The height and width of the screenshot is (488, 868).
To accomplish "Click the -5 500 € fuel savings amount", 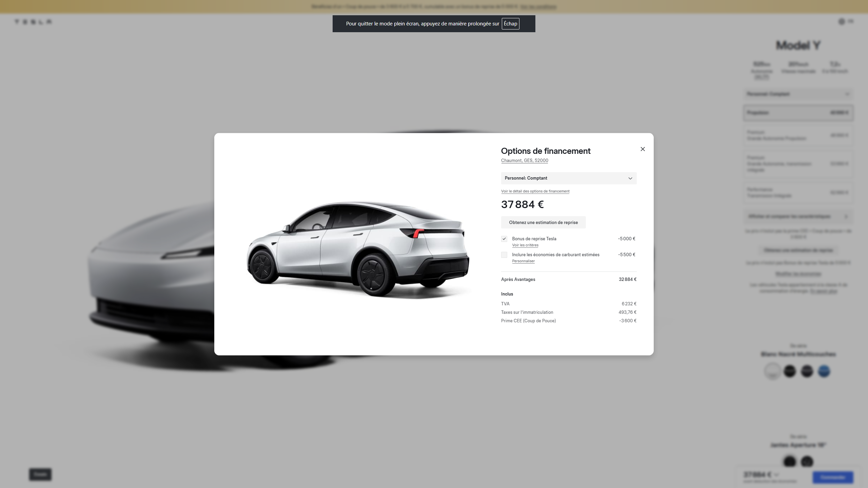I will click(627, 255).
